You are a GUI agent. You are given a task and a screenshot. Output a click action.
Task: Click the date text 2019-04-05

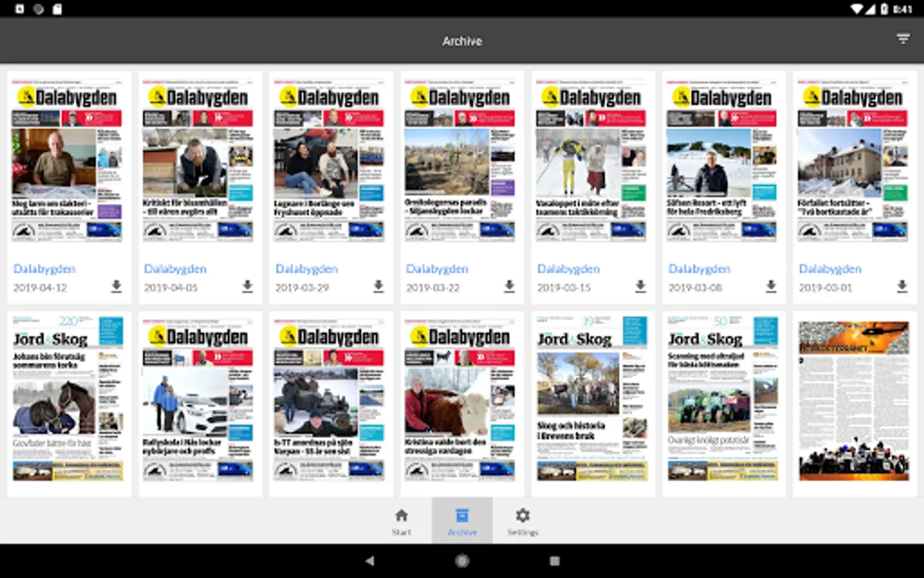(171, 288)
